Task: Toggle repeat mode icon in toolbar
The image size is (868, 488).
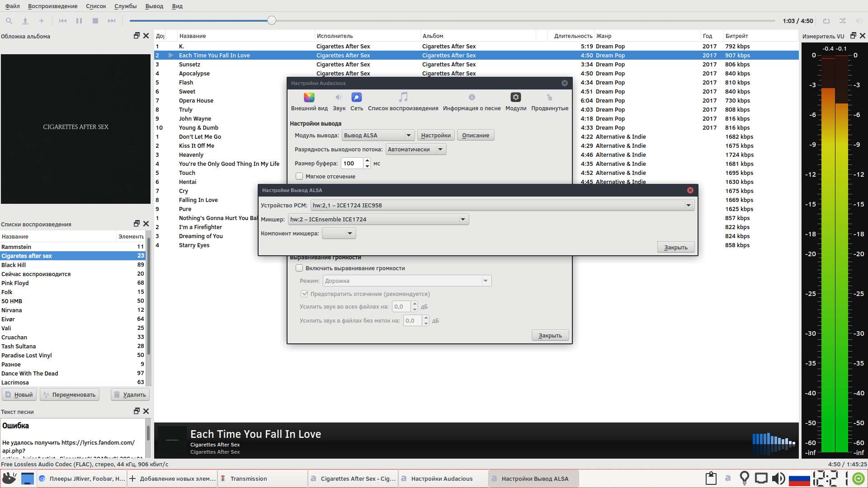Action: pyautogui.click(x=826, y=21)
